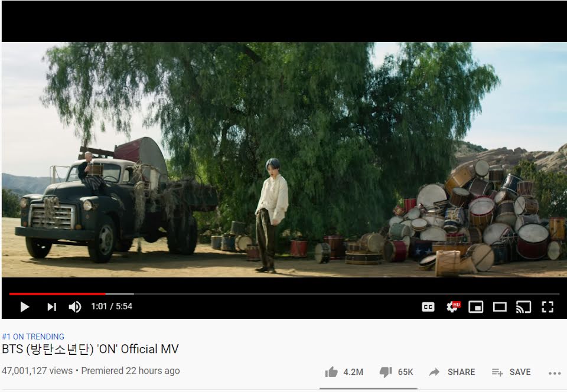Play the video
Screen dimensions: 567x392
[25, 307]
